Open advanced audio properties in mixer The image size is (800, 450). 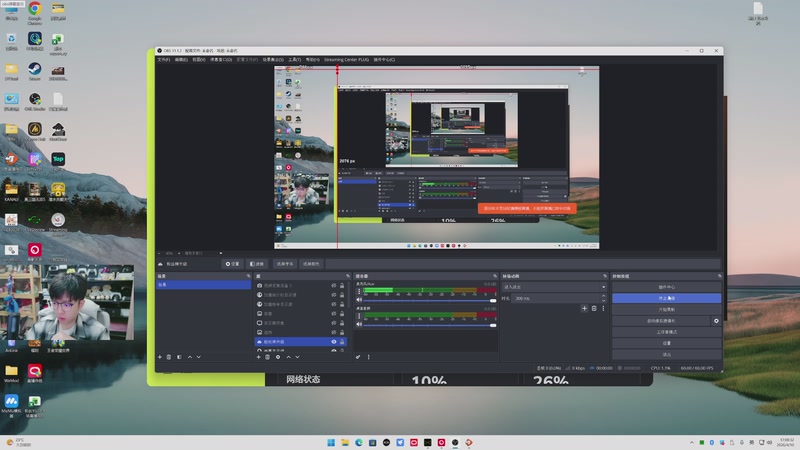(358, 357)
